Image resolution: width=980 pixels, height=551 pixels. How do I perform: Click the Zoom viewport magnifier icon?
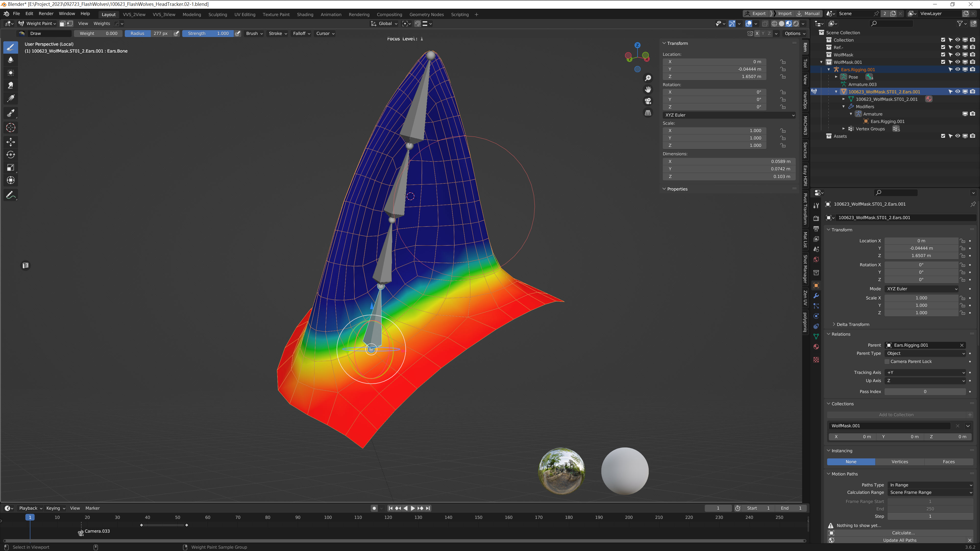648,78
